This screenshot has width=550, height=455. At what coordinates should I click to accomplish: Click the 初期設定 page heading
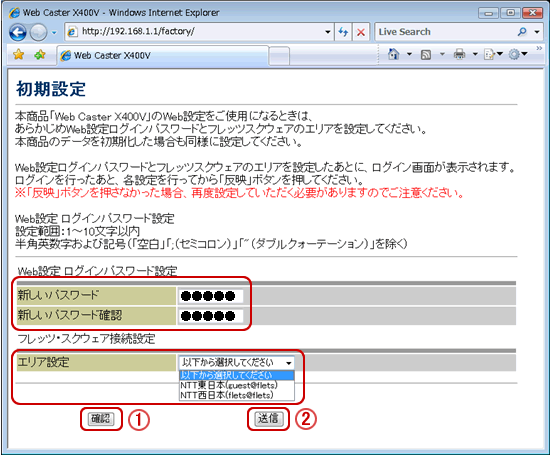51,89
